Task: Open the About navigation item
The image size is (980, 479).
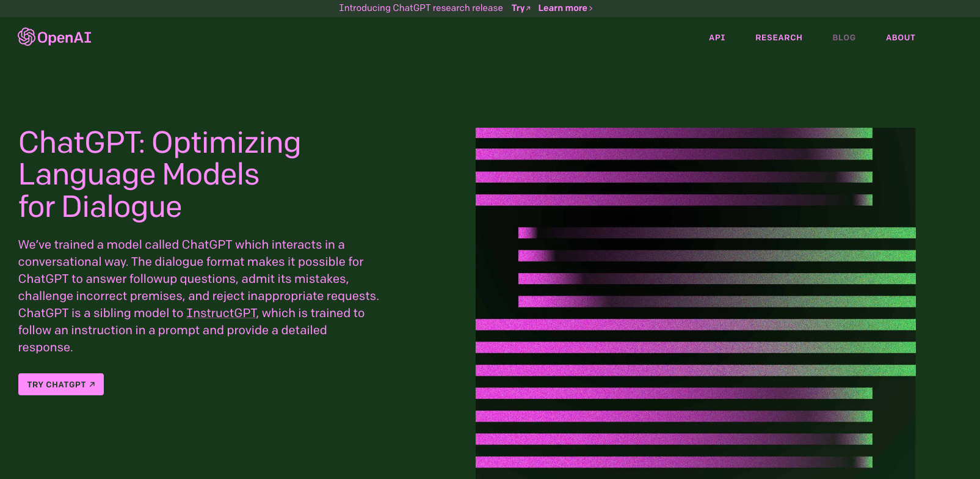Action: [x=901, y=37]
